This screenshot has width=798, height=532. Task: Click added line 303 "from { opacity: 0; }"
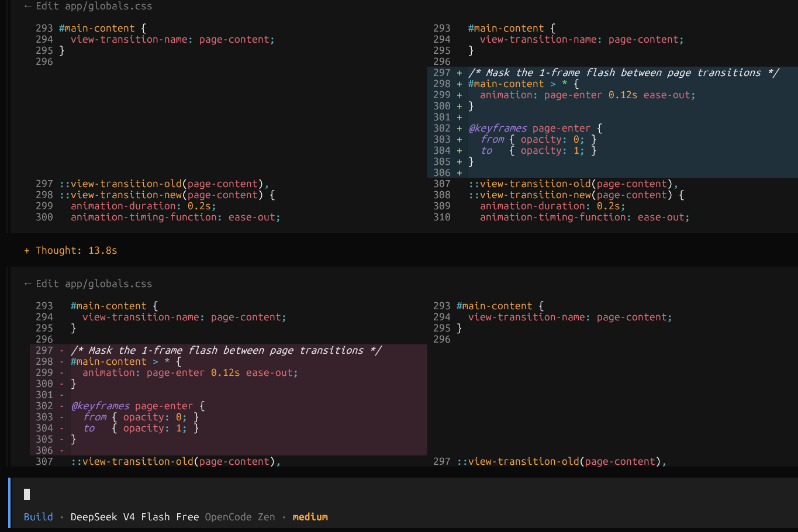(538, 139)
